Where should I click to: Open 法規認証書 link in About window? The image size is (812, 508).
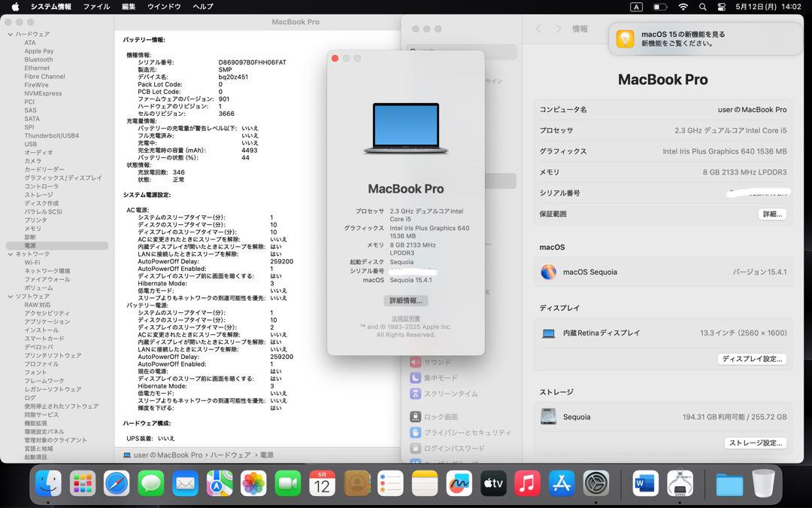(x=405, y=318)
